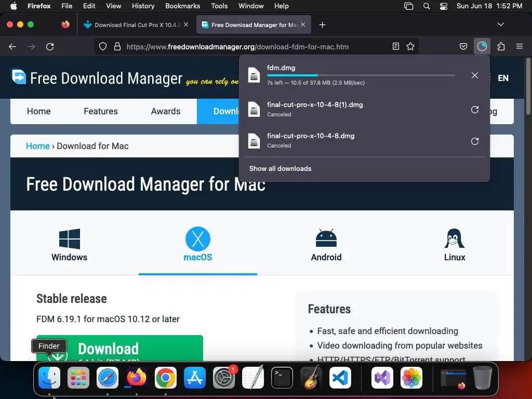Open Spotlight search in menu bar
This screenshot has width=532, height=399.
point(427,6)
